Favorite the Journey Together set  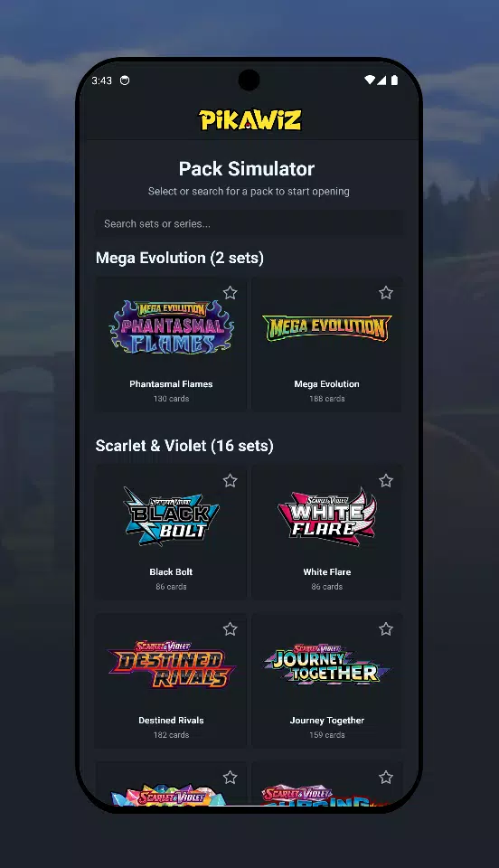(386, 629)
